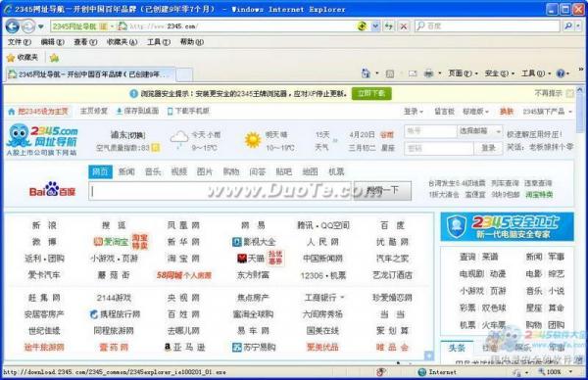This screenshot has height=380, width=588.
Task: Click the 百度一下 search button
Action: tap(382, 191)
